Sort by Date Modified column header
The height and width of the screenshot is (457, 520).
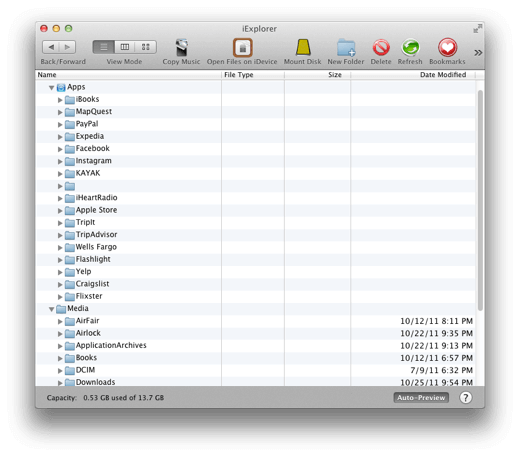(x=413, y=75)
